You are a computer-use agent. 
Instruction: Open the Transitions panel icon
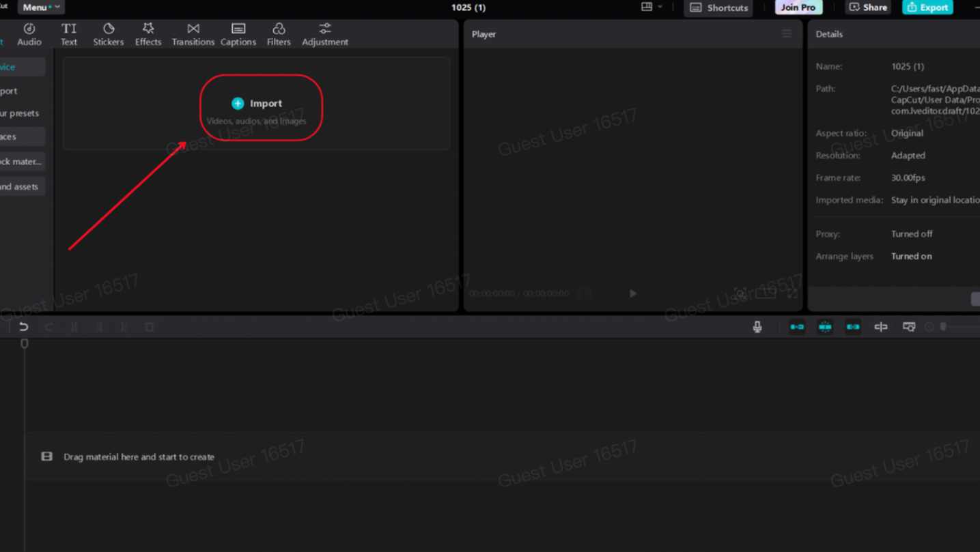[193, 34]
